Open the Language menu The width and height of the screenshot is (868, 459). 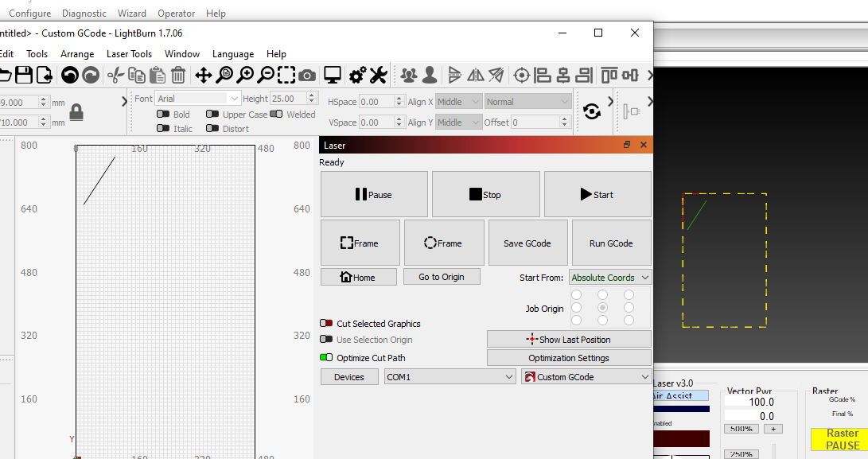click(x=233, y=54)
